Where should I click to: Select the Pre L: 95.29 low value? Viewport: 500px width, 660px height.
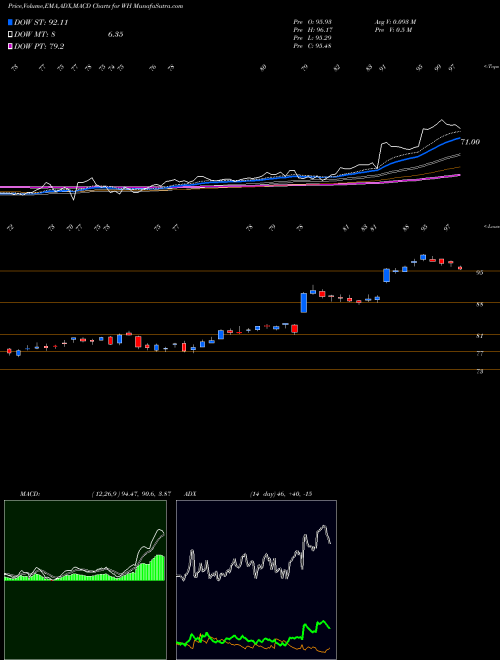(x=313, y=38)
